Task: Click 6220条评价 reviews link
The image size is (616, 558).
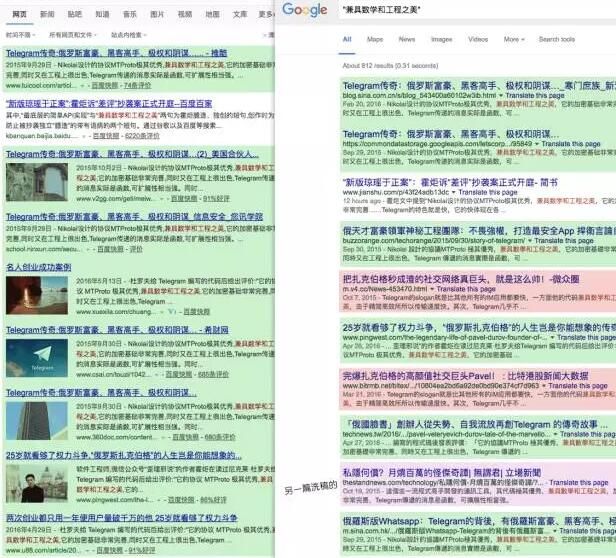Action: point(142,136)
